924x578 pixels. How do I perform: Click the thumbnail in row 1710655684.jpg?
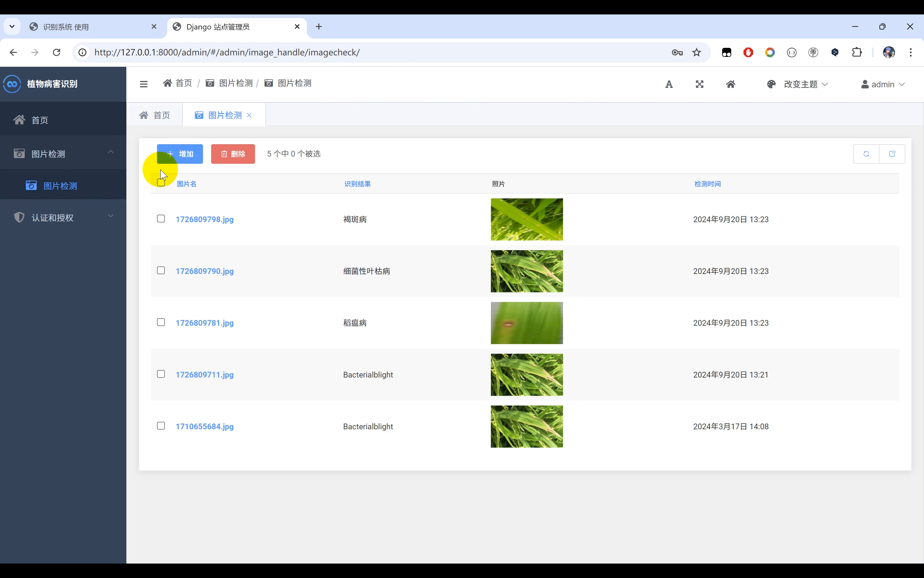(x=527, y=427)
